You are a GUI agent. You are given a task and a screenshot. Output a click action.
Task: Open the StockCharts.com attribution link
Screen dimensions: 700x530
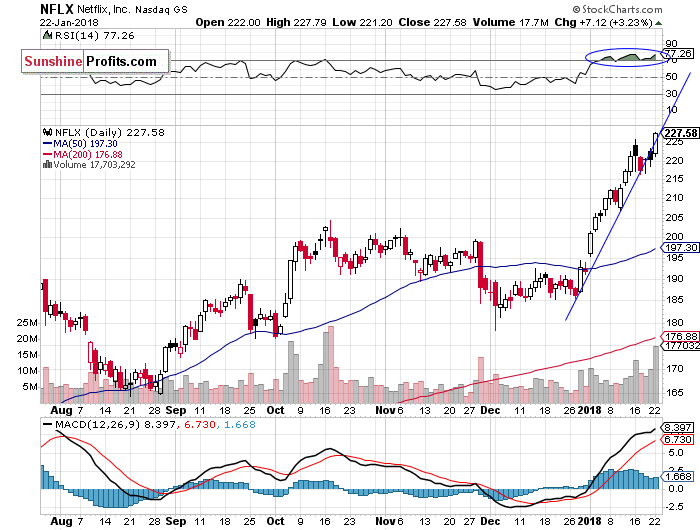[x=617, y=9]
